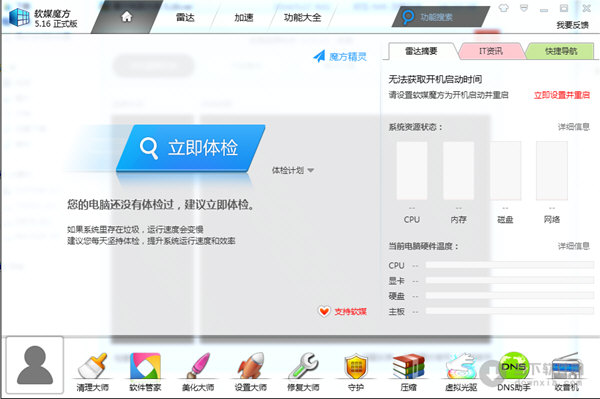Open 设置大师 rocket icon
The height and width of the screenshot is (399, 600).
tap(251, 371)
